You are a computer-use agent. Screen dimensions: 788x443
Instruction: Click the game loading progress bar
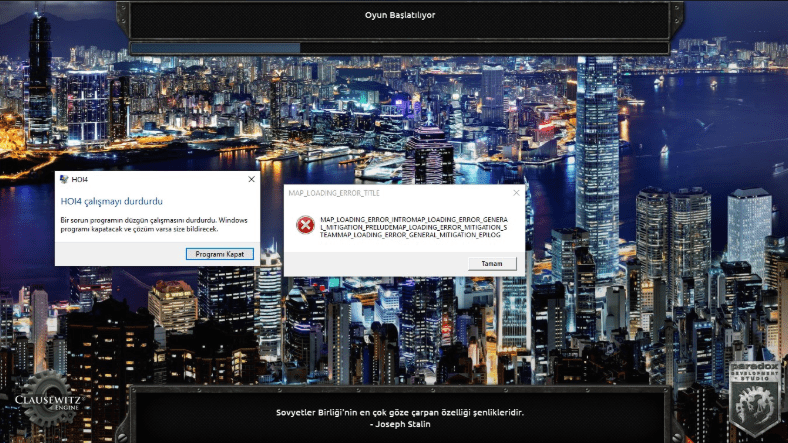pyautogui.click(x=400, y=48)
